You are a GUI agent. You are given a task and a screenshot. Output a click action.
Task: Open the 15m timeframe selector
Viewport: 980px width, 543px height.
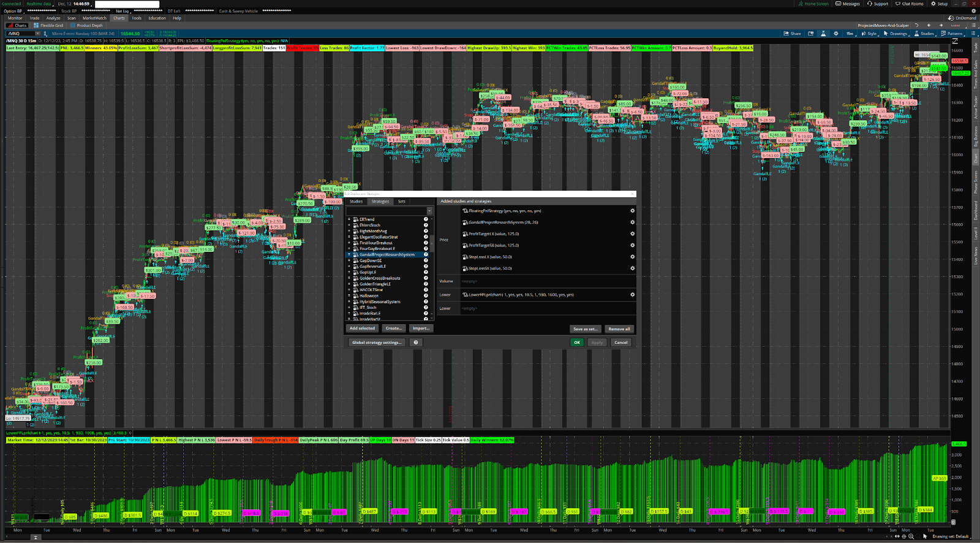click(850, 34)
